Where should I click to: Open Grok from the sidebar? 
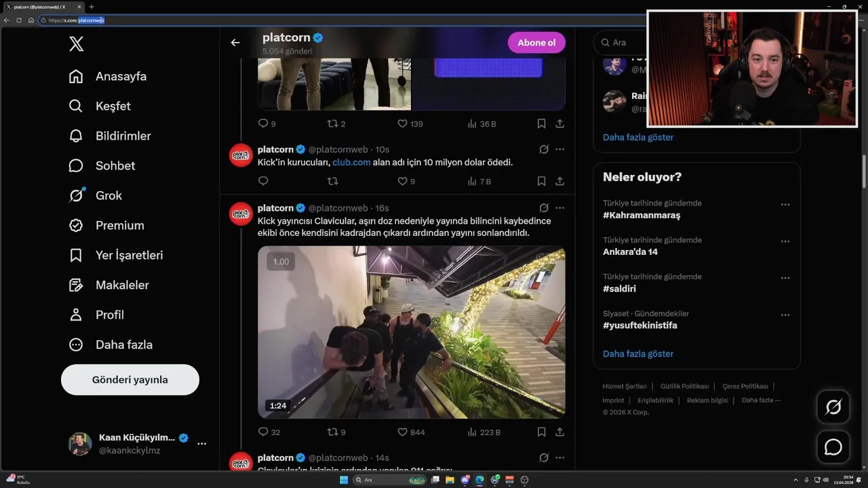(96, 196)
